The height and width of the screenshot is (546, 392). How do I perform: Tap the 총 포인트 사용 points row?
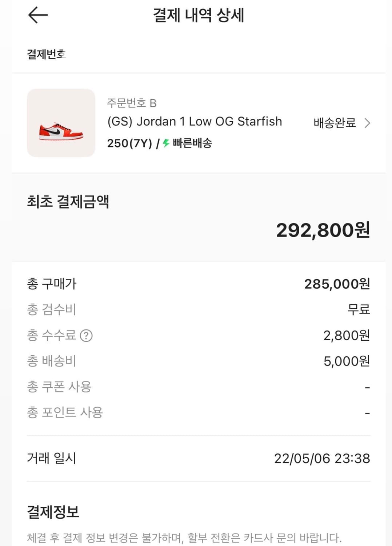[x=65, y=412]
